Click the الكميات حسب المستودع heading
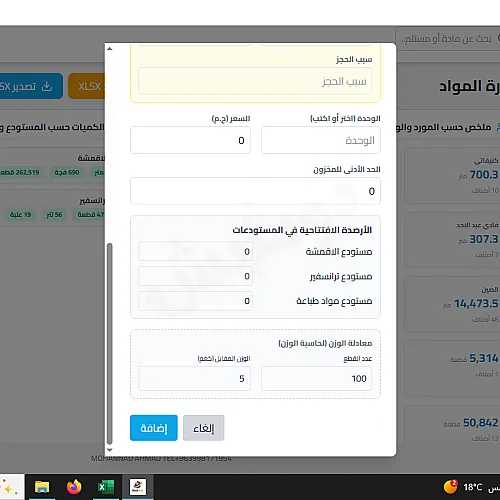 52,127
